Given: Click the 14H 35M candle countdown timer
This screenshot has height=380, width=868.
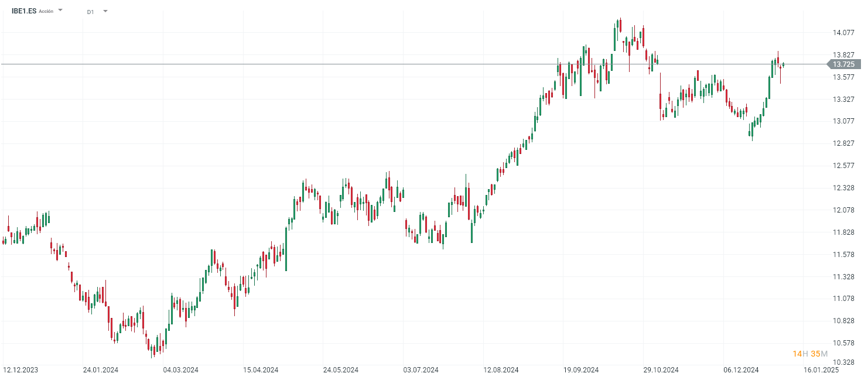Looking at the screenshot, I should click(810, 354).
